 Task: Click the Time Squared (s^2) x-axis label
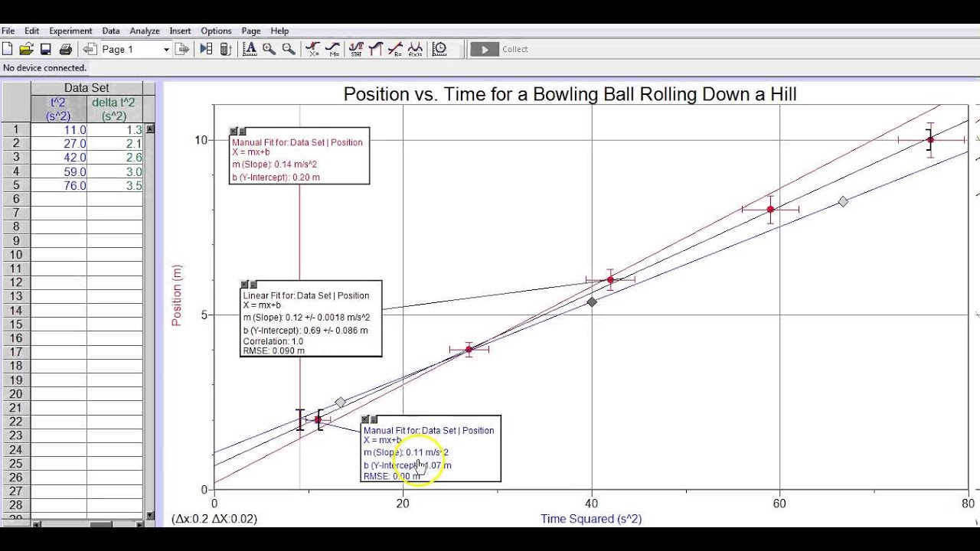coord(591,519)
